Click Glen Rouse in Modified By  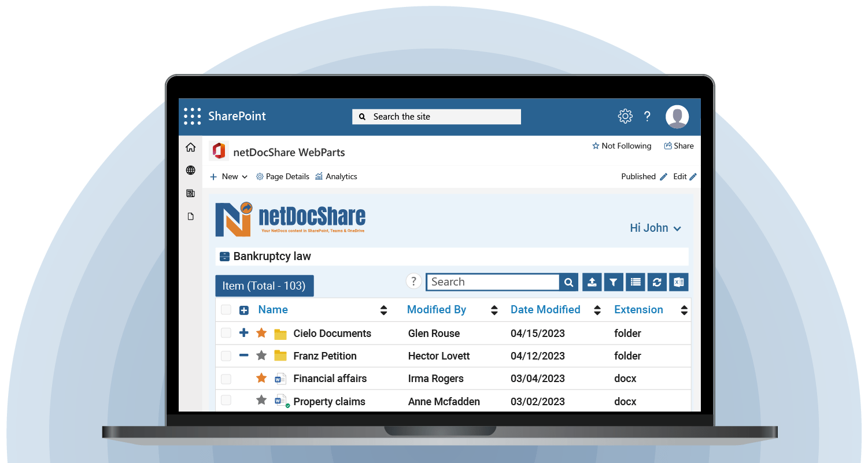[434, 334]
